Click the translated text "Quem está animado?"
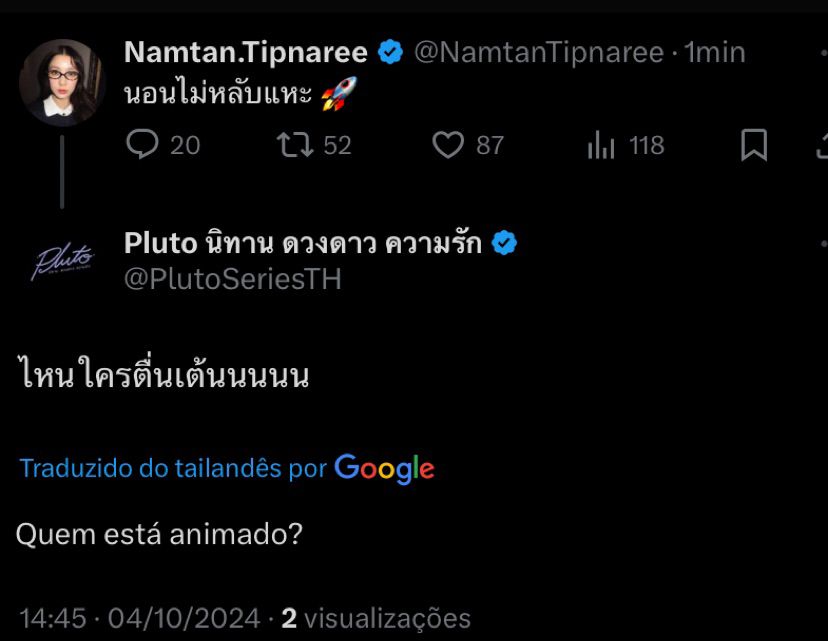Screen dimensions: 828x641 (x=159, y=534)
